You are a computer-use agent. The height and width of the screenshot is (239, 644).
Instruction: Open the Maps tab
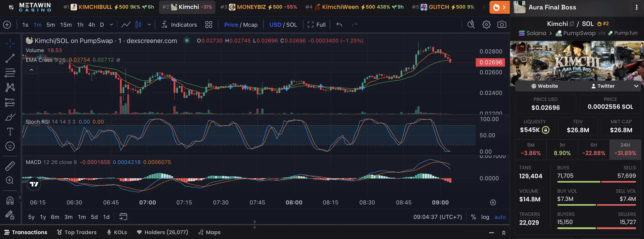point(209,232)
